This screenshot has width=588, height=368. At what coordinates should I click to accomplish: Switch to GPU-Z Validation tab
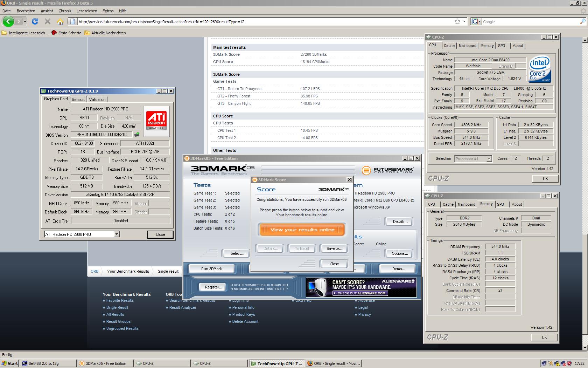(x=97, y=100)
